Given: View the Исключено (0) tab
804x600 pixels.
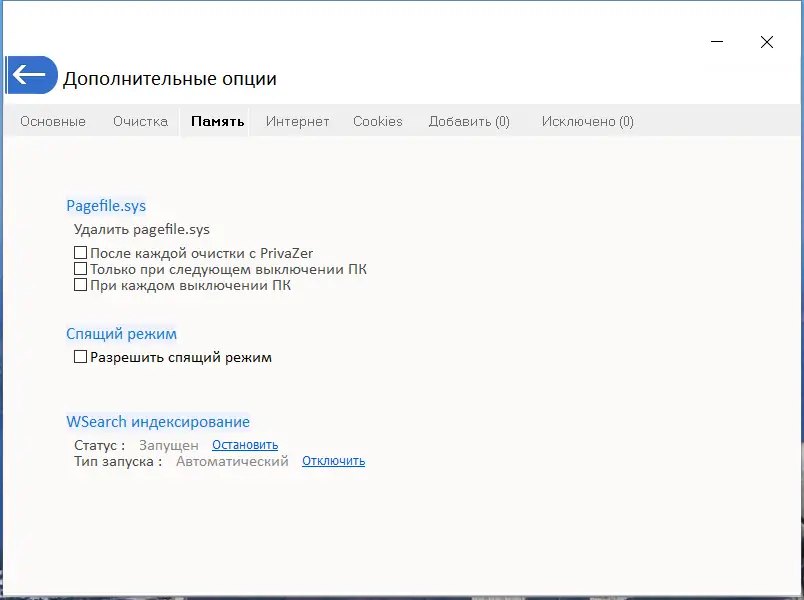Looking at the screenshot, I should point(587,120).
